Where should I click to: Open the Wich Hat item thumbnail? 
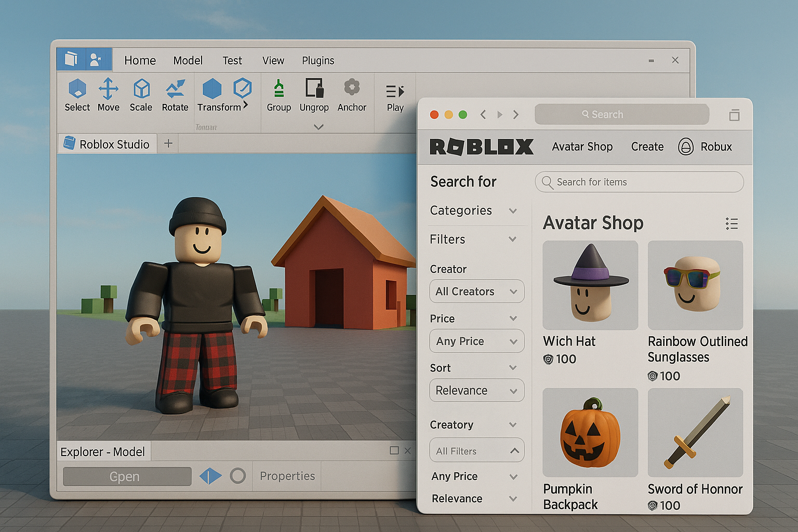click(590, 285)
